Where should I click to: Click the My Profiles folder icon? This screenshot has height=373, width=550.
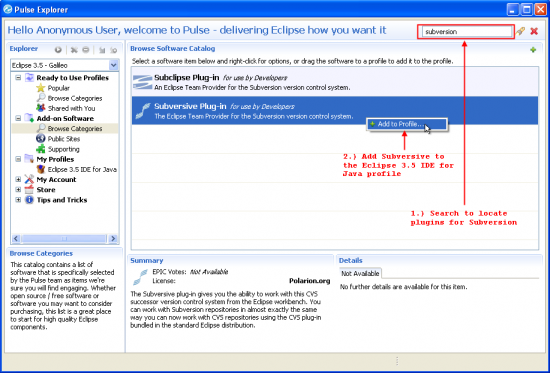29,159
